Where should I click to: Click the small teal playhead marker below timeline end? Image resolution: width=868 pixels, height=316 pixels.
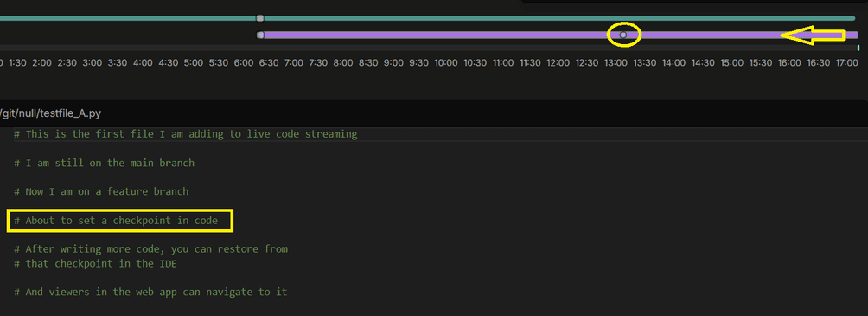858,48
